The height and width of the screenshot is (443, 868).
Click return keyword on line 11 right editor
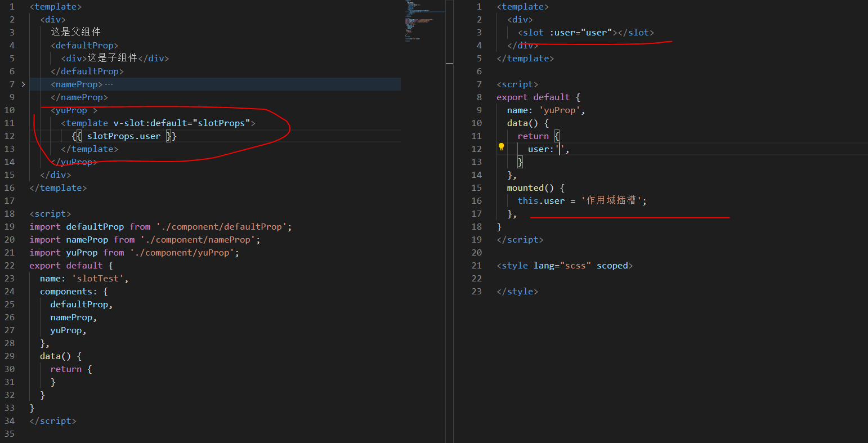[533, 136]
